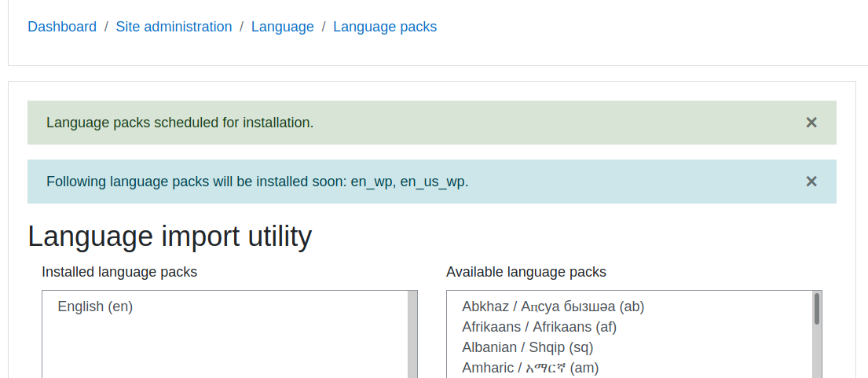Screen dimensions: 868x378
Task: Click empty area inside installed packs listbox
Action: [x=225, y=349]
